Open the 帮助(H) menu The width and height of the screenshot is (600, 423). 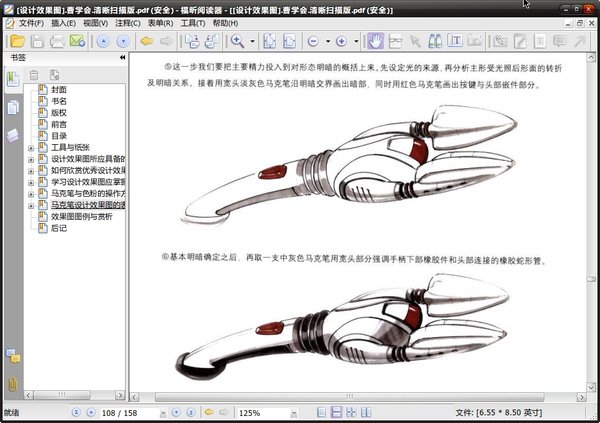pyautogui.click(x=225, y=23)
